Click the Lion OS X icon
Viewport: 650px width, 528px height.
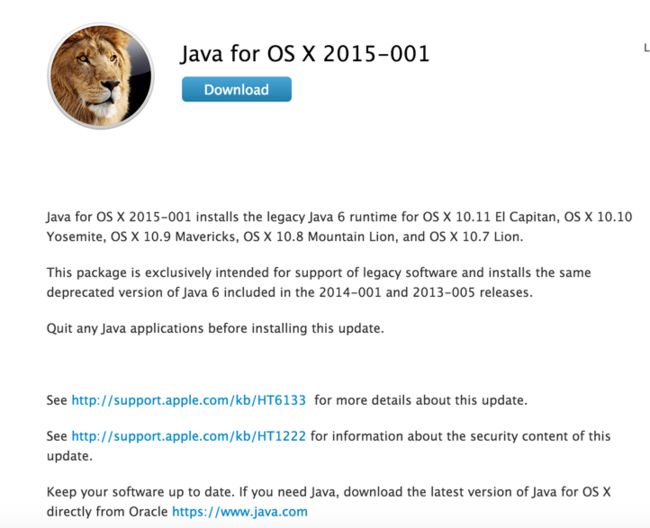click(x=101, y=76)
